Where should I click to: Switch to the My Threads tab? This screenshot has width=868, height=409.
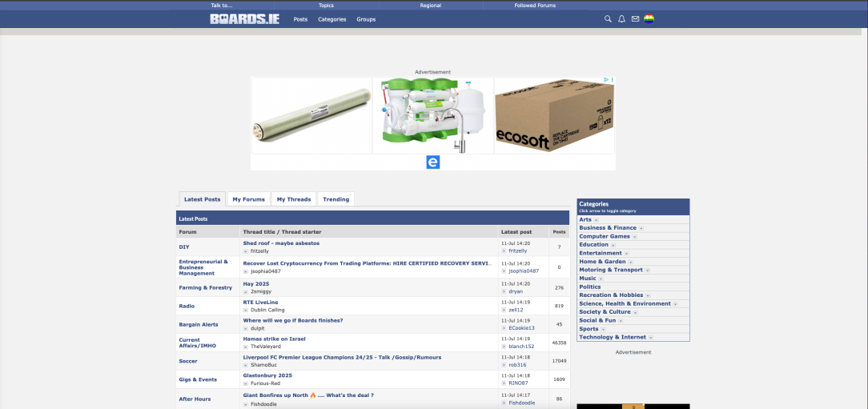[293, 199]
